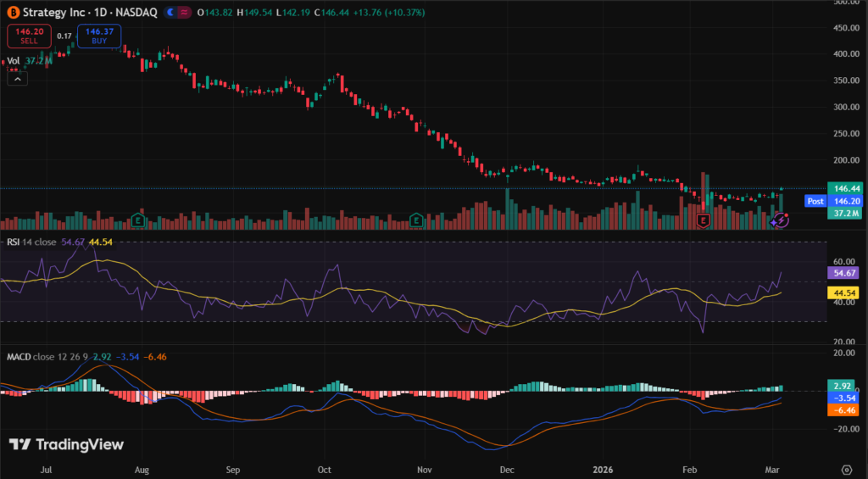Click the green earnings marker near August
The image size is (868, 479).
[x=139, y=220]
